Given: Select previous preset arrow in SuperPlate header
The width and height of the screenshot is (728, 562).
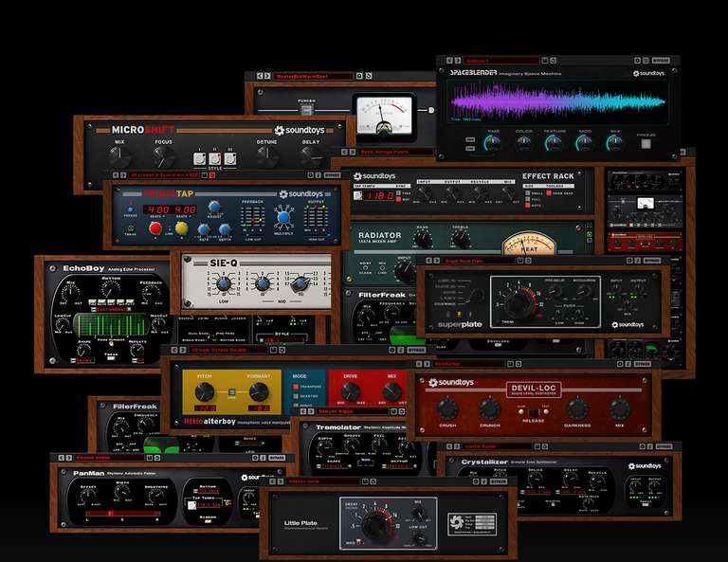Looking at the screenshot, I should (429, 261).
